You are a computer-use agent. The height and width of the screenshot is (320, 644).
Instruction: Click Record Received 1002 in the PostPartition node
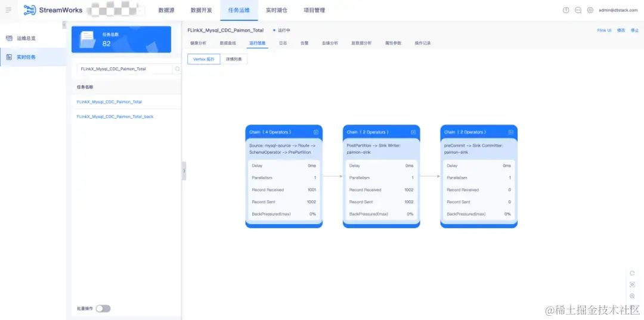(381, 190)
